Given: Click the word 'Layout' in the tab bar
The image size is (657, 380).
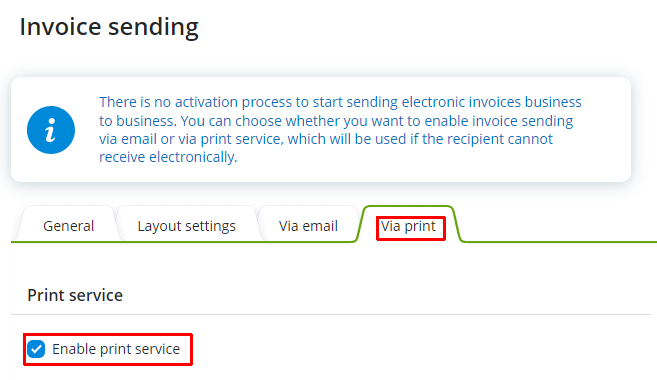Looking at the screenshot, I should coord(159,226).
